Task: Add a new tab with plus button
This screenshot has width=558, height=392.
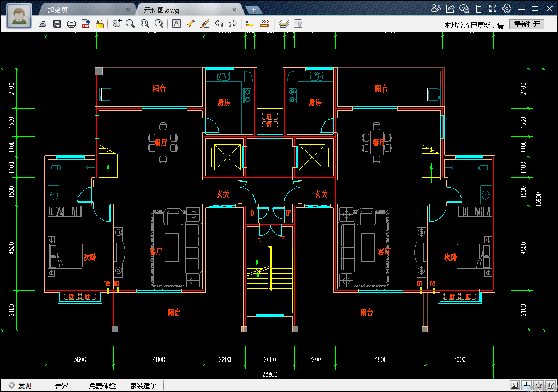Action: tap(253, 10)
